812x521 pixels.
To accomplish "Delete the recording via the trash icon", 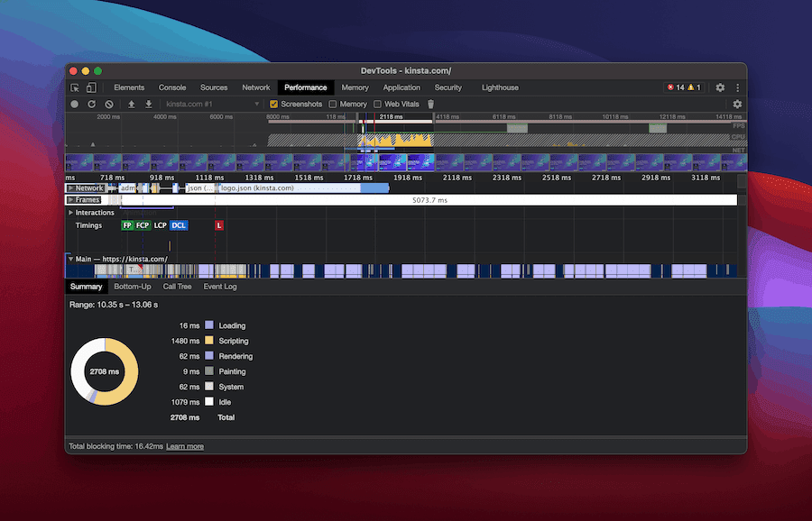I will click(429, 104).
